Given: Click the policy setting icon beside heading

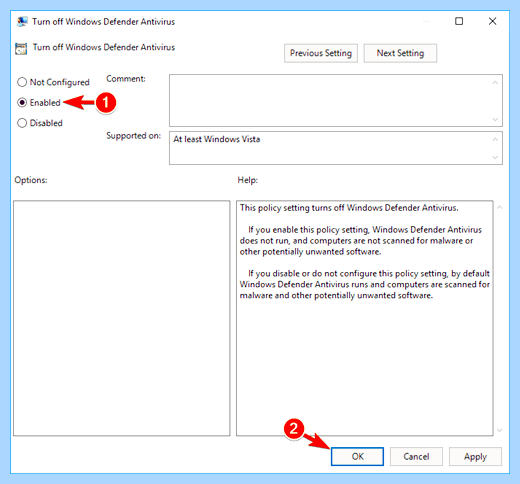Looking at the screenshot, I should 21,49.
